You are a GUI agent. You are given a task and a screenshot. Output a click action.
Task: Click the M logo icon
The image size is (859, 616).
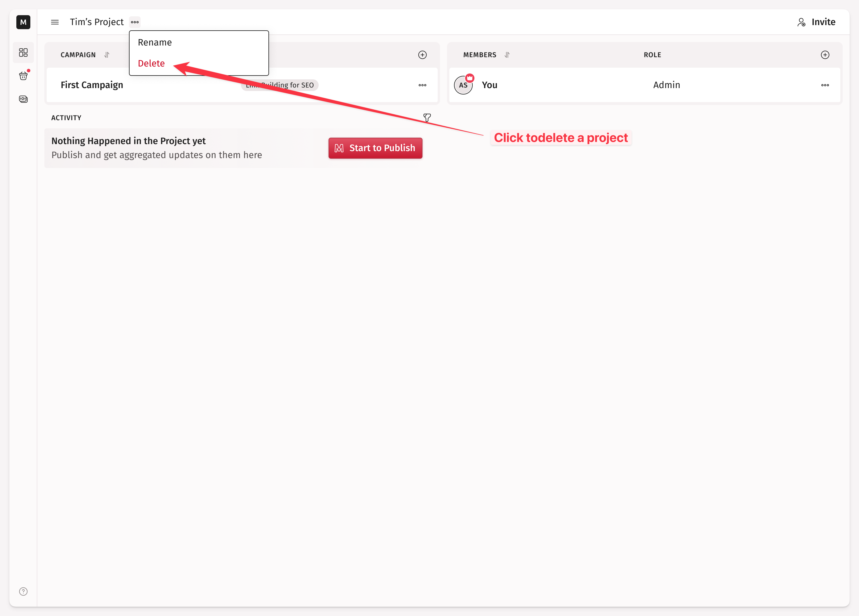pos(23,22)
